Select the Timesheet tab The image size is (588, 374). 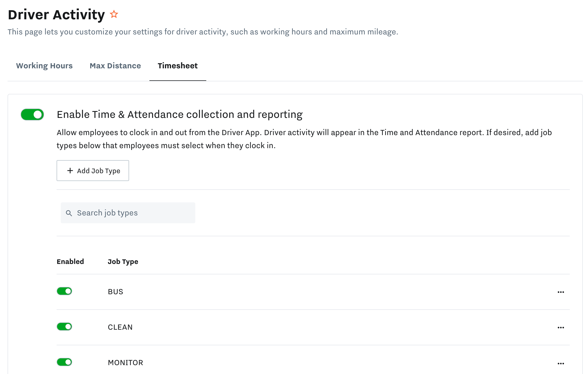pyautogui.click(x=178, y=66)
